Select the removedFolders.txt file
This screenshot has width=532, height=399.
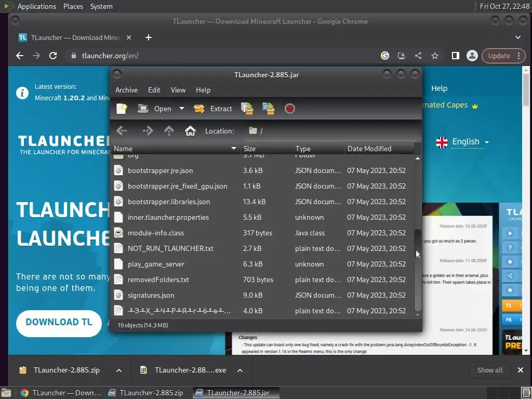[x=262, y=280]
